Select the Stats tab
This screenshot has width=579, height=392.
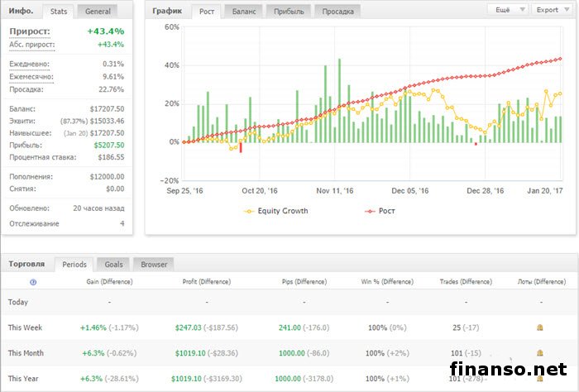click(59, 12)
